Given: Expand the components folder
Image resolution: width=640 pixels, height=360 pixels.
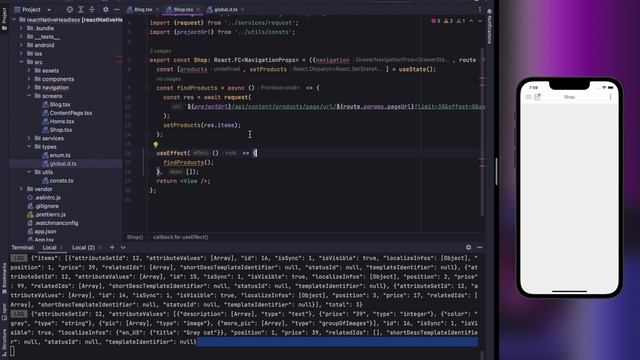Looking at the screenshot, I should 29,79.
